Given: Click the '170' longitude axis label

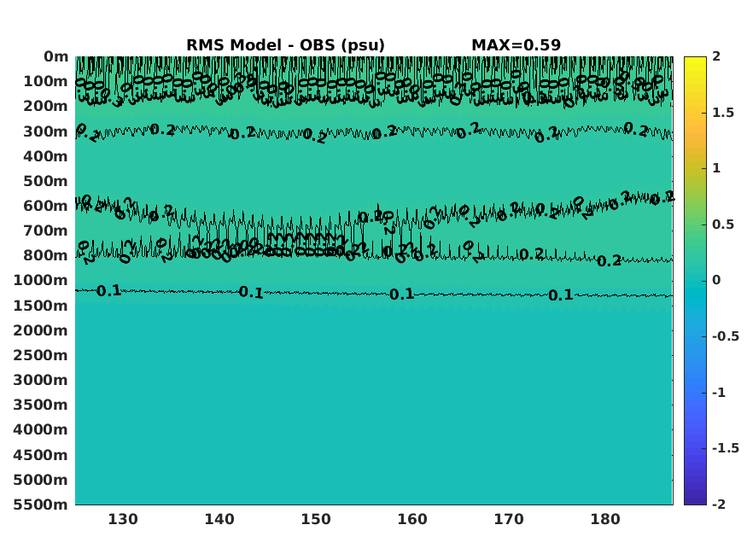Looking at the screenshot, I should [509, 519].
